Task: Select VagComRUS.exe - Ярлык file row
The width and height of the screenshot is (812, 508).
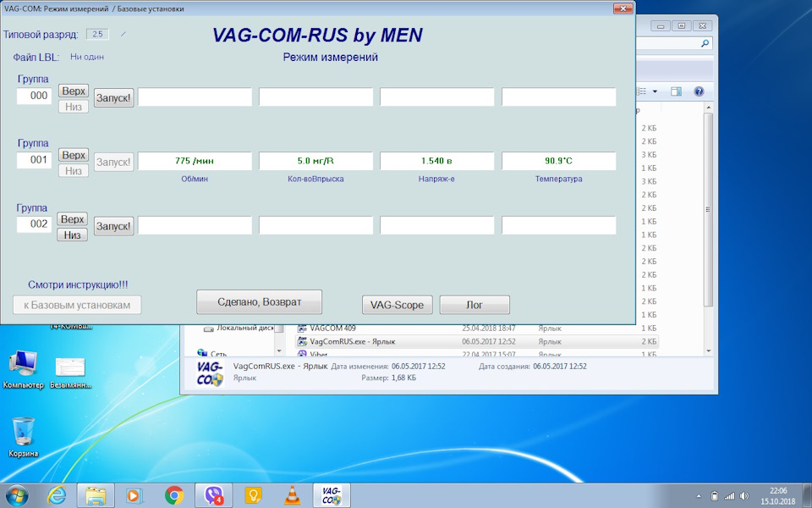Action: coord(476,341)
